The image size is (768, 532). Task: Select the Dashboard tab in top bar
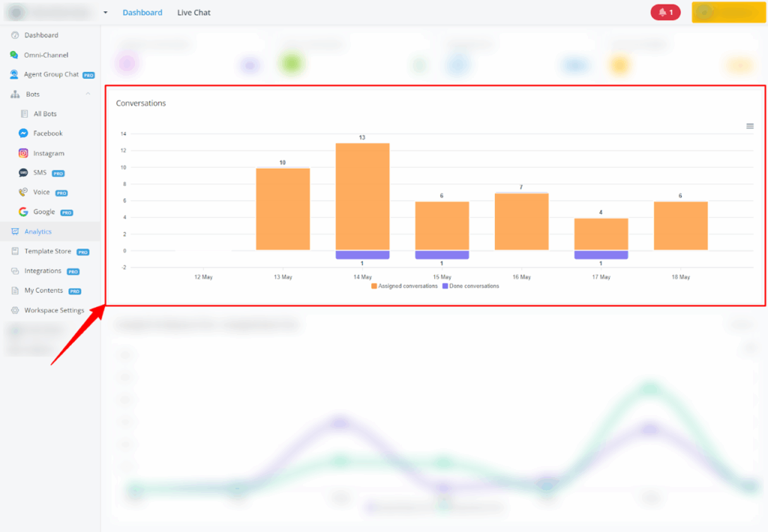[x=142, y=13]
